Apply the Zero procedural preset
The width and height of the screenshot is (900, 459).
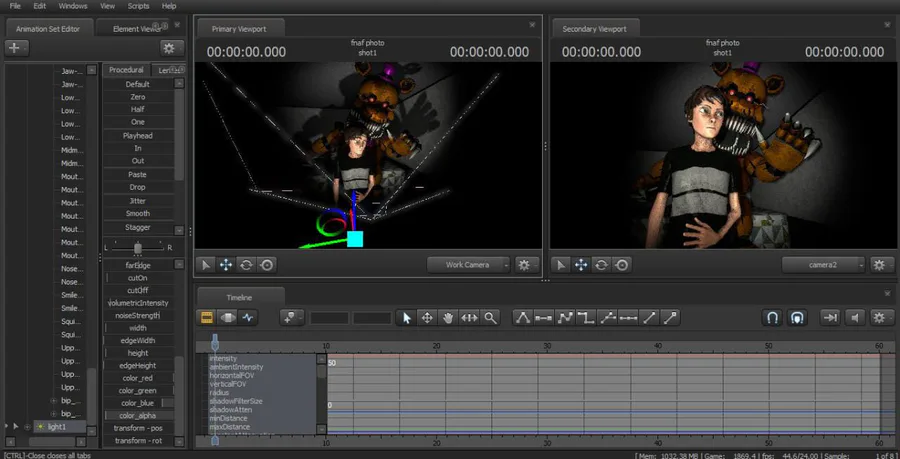click(138, 97)
